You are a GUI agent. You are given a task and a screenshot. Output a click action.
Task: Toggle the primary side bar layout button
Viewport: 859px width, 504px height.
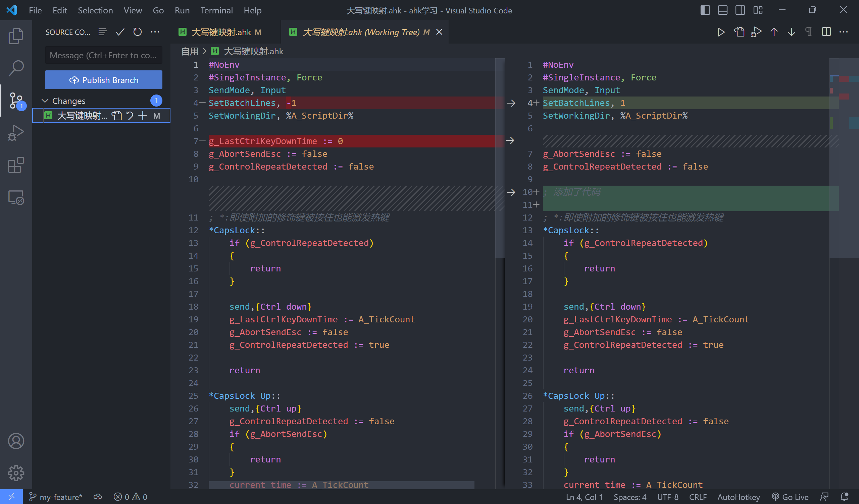[705, 10]
